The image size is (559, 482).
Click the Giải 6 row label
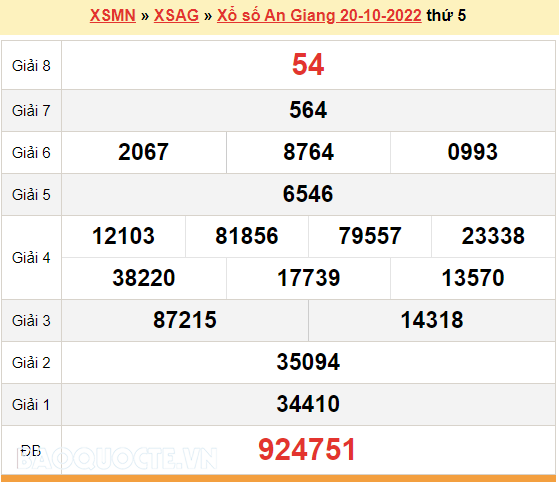pos(31,153)
